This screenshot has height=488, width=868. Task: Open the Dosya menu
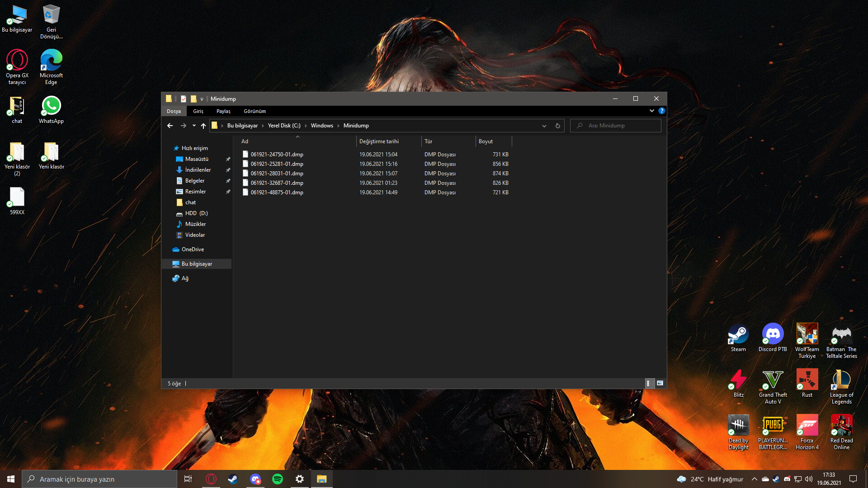pyautogui.click(x=174, y=111)
